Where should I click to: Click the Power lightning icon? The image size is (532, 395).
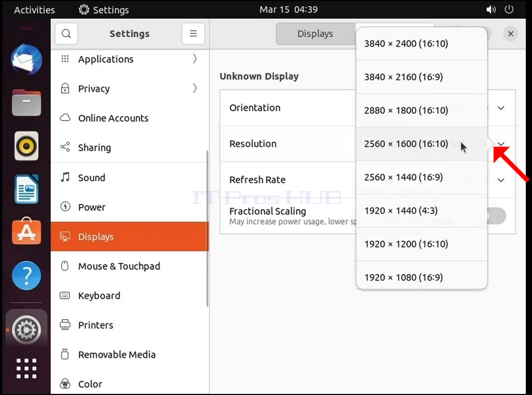click(65, 207)
